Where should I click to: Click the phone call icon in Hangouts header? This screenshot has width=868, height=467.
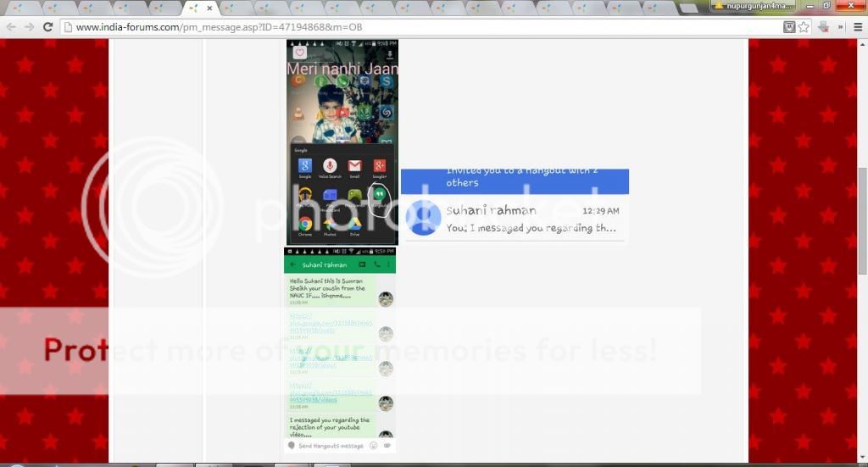[377, 264]
